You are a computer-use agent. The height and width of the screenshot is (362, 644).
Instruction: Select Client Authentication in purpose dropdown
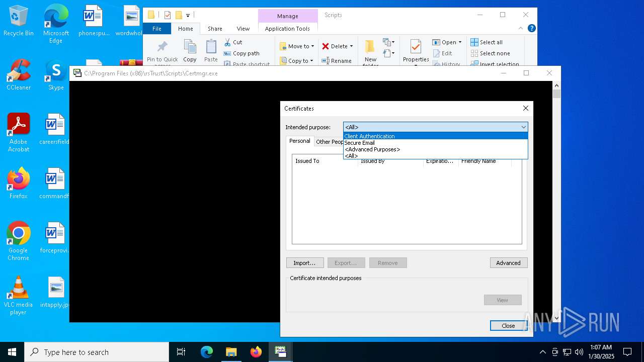click(x=436, y=136)
